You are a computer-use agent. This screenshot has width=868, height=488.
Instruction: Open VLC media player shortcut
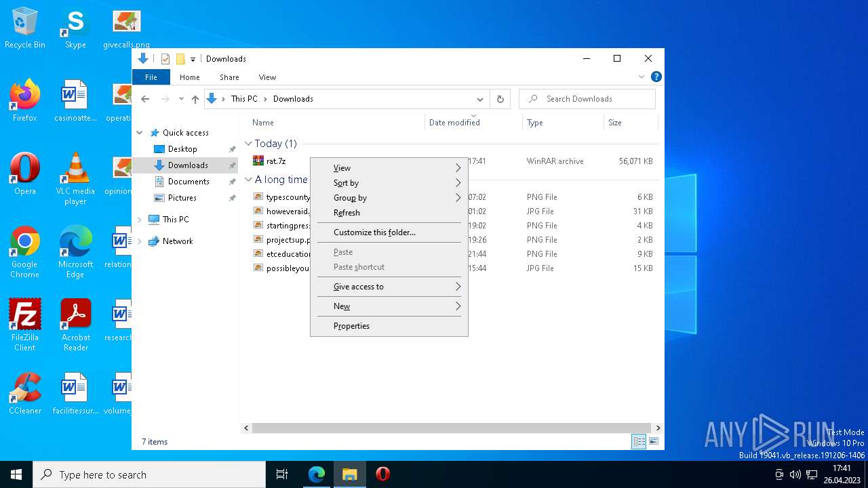(x=75, y=179)
